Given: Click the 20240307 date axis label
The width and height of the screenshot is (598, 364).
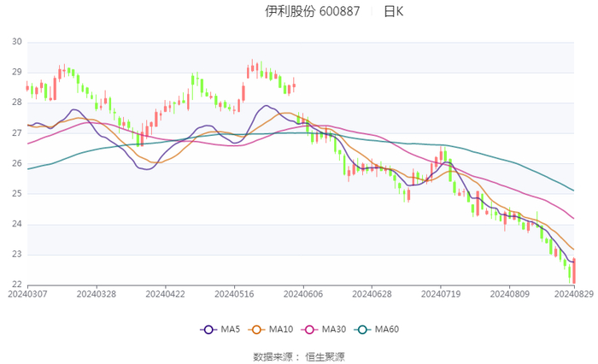Looking at the screenshot, I should [x=27, y=295].
